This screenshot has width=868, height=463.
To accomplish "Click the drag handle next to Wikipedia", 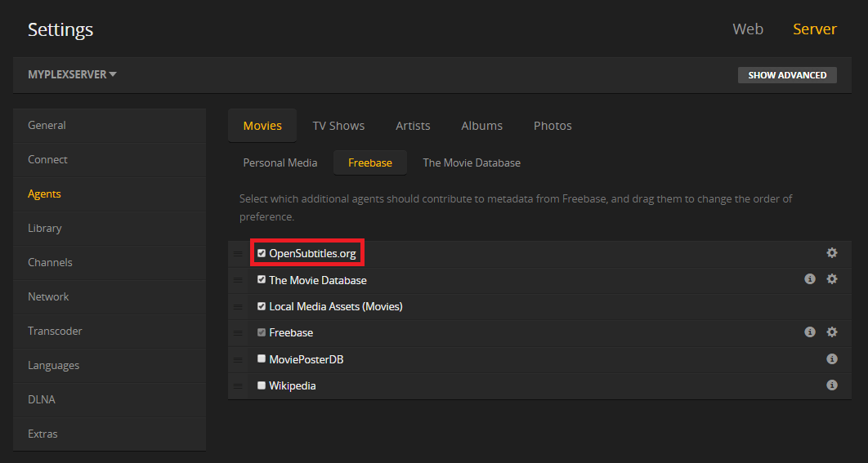I will tap(237, 385).
